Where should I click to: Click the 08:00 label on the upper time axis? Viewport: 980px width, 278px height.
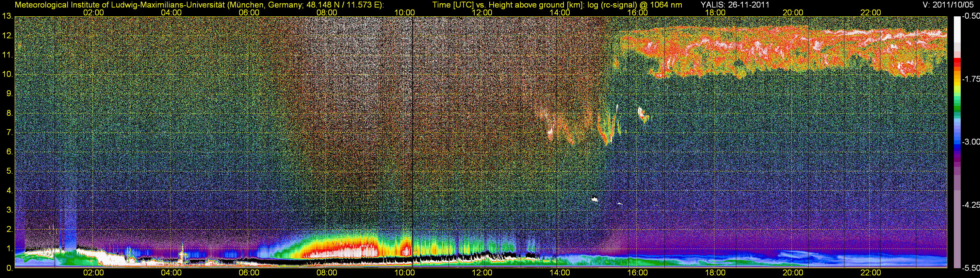327,12
